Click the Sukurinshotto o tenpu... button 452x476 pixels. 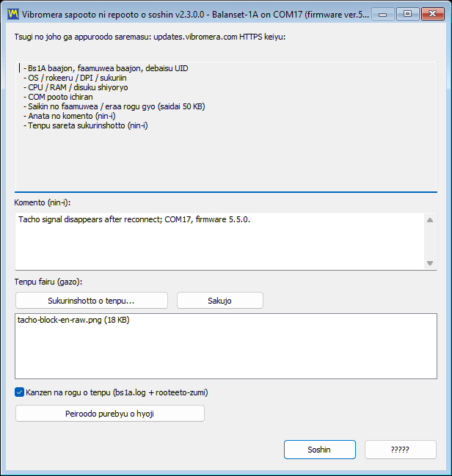(92, 301)
